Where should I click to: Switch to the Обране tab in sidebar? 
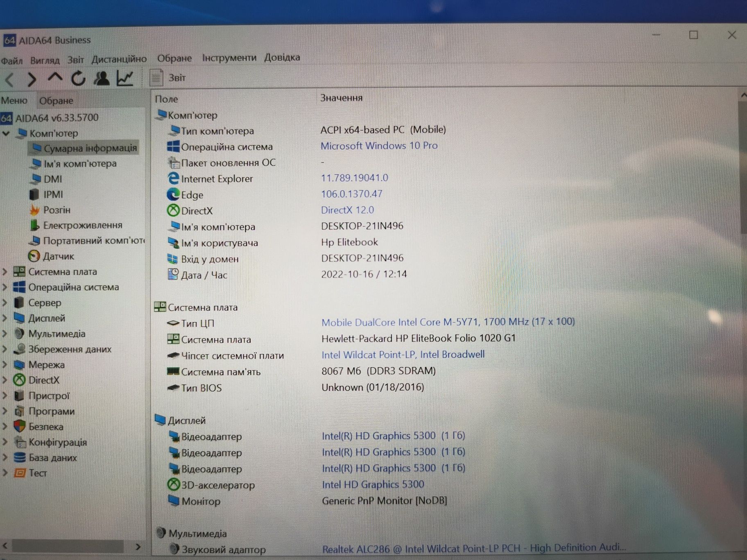click(x=56, y=100)
